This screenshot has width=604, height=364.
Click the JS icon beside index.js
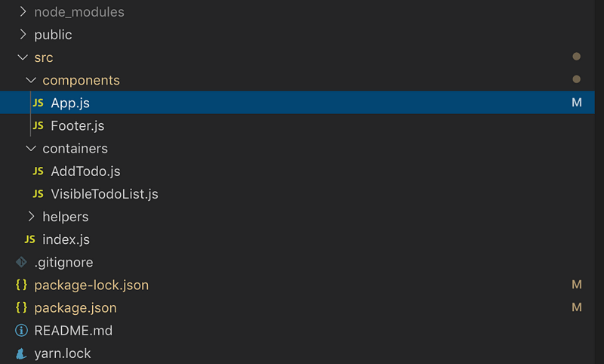coord(29,239)
